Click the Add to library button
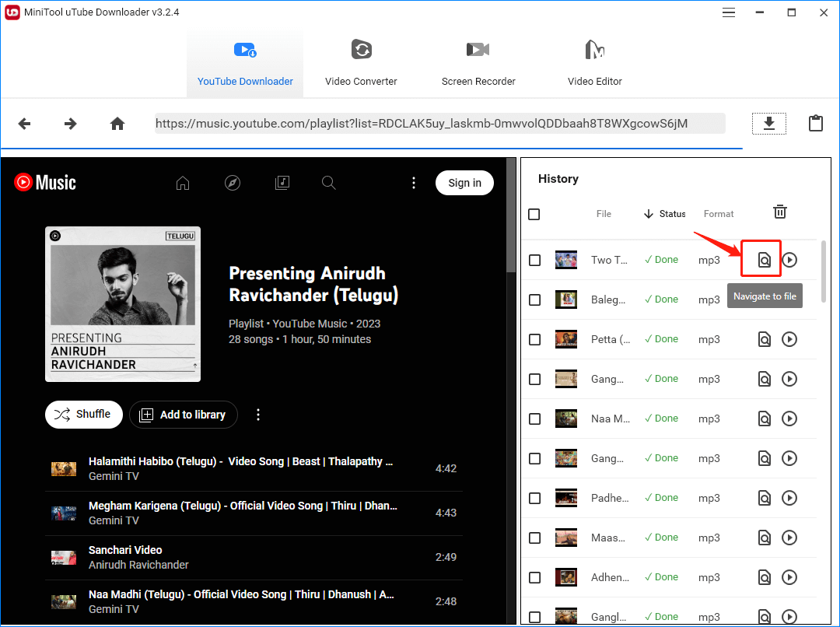The width and height of the screenshot is (840, 627). point(184,415)
